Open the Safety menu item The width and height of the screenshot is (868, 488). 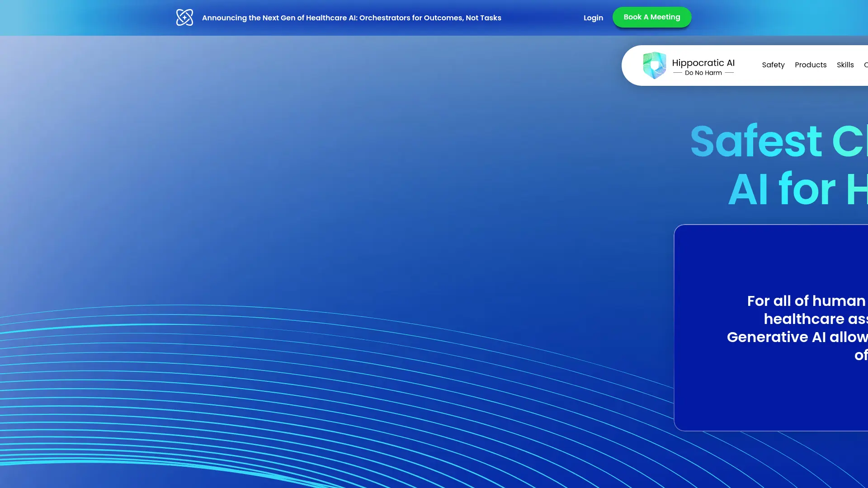pyautogui.click(x=773, y=65)
